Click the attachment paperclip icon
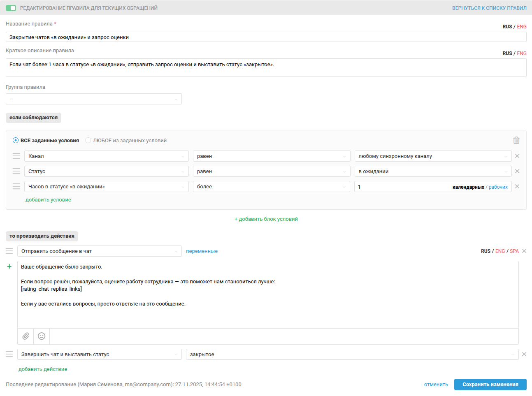The width and height of the screenshot is (532, 396). pos(26,336)
